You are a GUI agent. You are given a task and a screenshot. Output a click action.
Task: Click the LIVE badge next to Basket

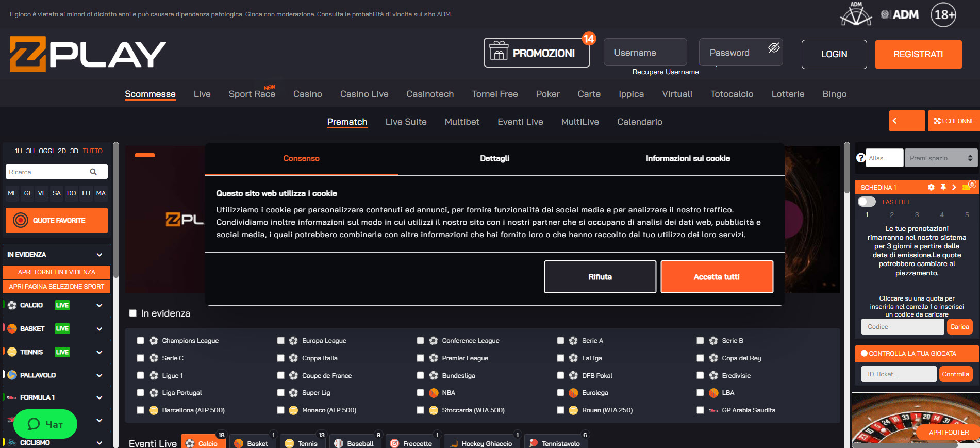pyautogui.click(x=62, y=328)
